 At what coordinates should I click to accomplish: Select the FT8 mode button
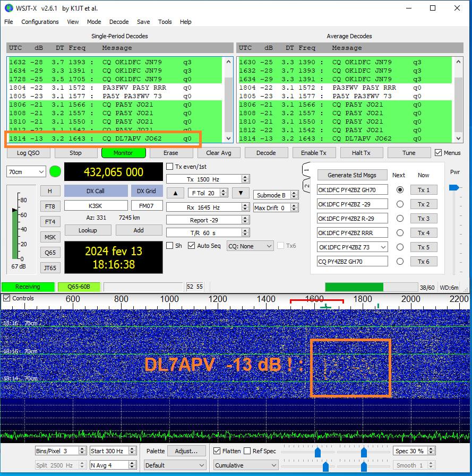tap(50, 206)
